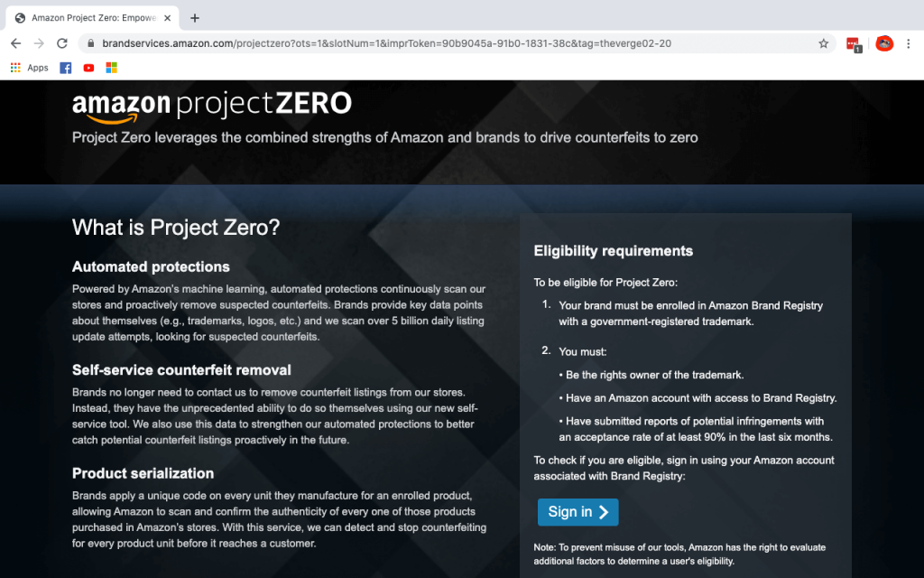Click the amazon project ZERO logo
924x578 pixels.
pyautogui.click(x=211, y=107)
